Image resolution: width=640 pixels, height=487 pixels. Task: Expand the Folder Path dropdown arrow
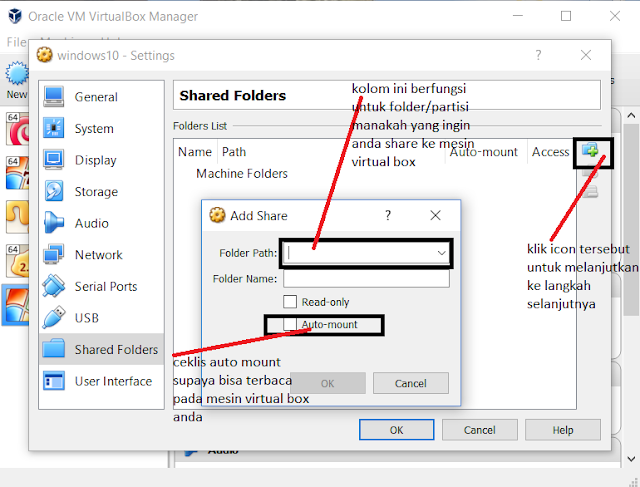click(441, 253)
